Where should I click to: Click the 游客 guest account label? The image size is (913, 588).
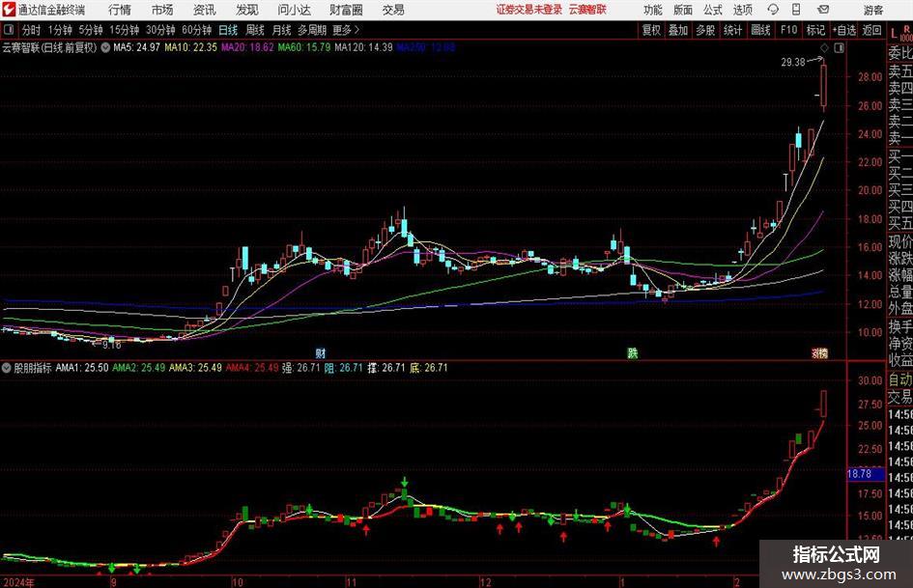[x=873, y=10]
